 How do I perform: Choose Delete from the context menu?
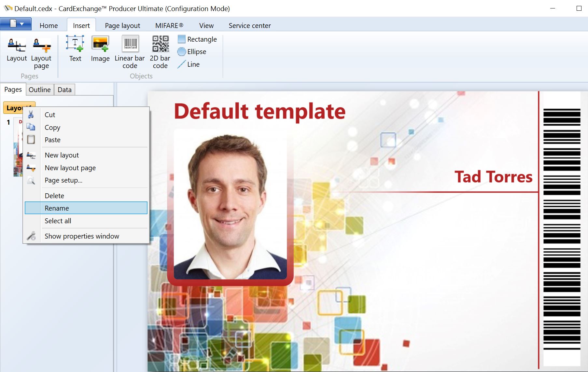click(86, 196)
